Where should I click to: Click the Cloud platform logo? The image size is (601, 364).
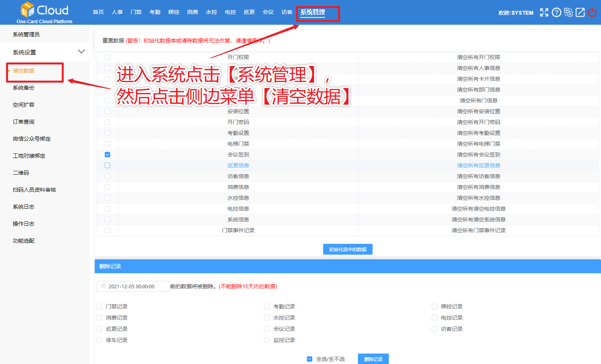[x=44, y=12]
